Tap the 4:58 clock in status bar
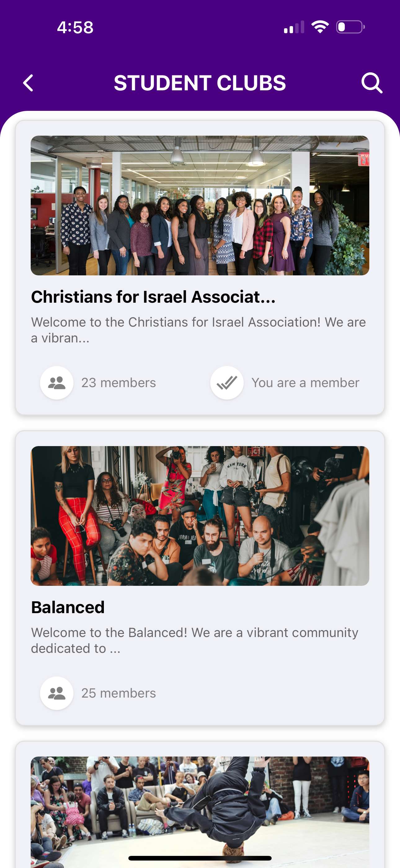Viewport: 400px width, 868px height. click(75, 27)
